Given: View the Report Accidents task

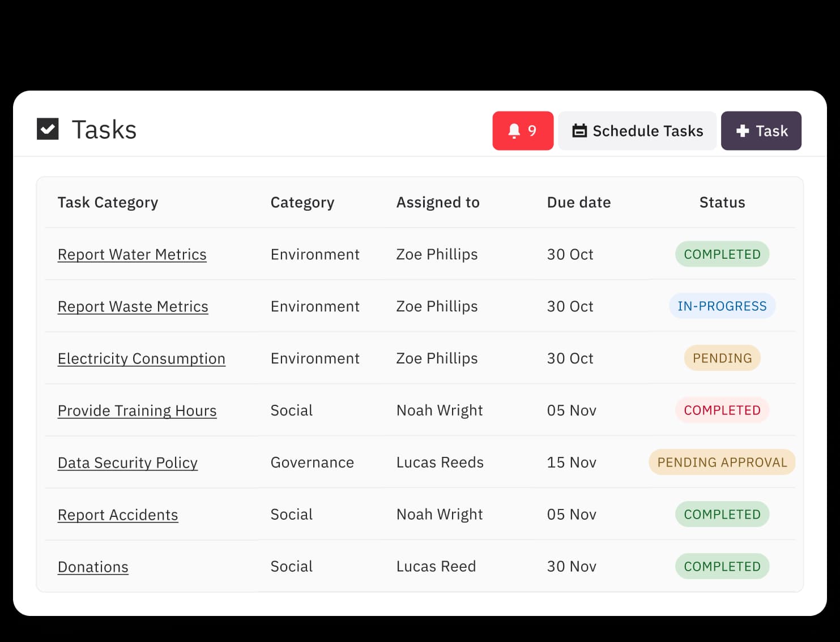Looking at the screenshot, I should pos(118,515).
